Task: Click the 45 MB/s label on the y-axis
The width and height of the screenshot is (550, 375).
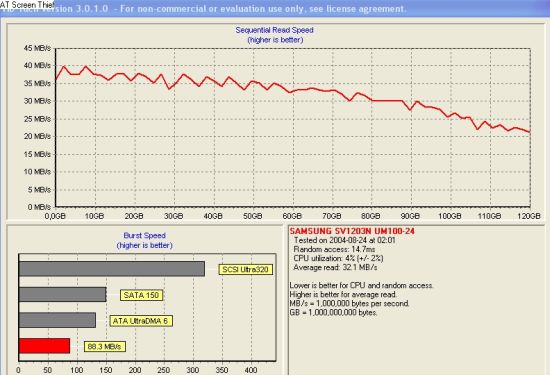Action: pyautogui.click(x=38, y=48)
